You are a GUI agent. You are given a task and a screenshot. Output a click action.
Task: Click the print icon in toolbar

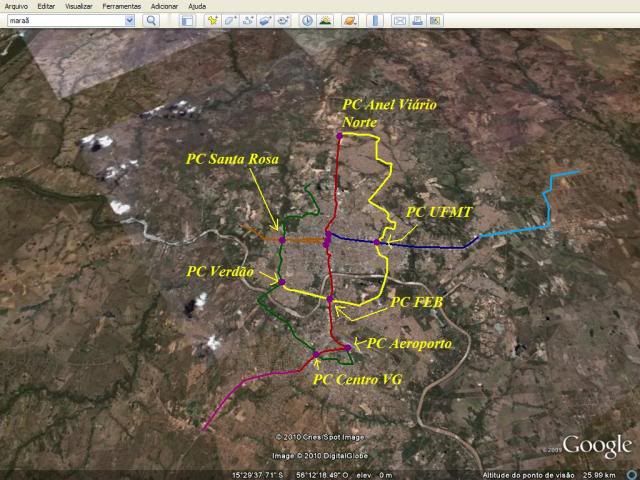click(x=417, y=20)
